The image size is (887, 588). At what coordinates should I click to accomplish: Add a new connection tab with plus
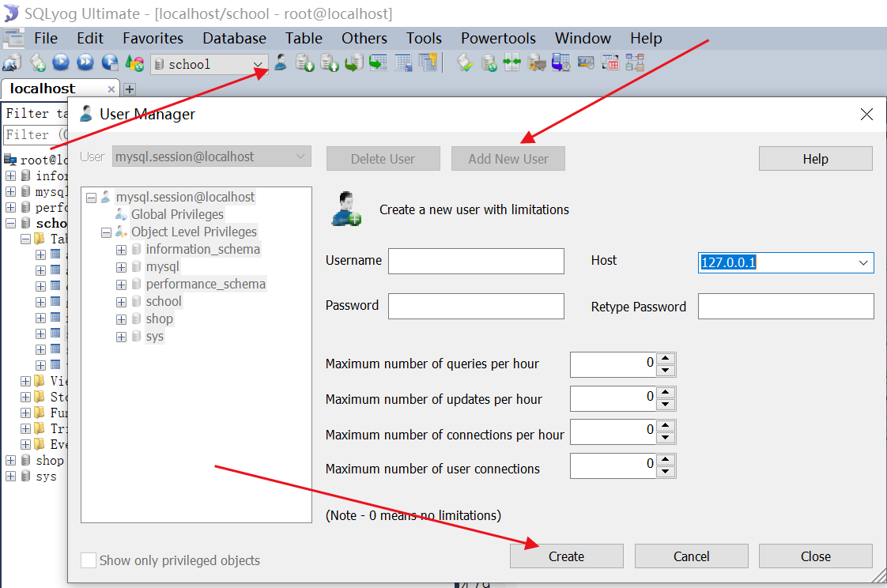130,89
